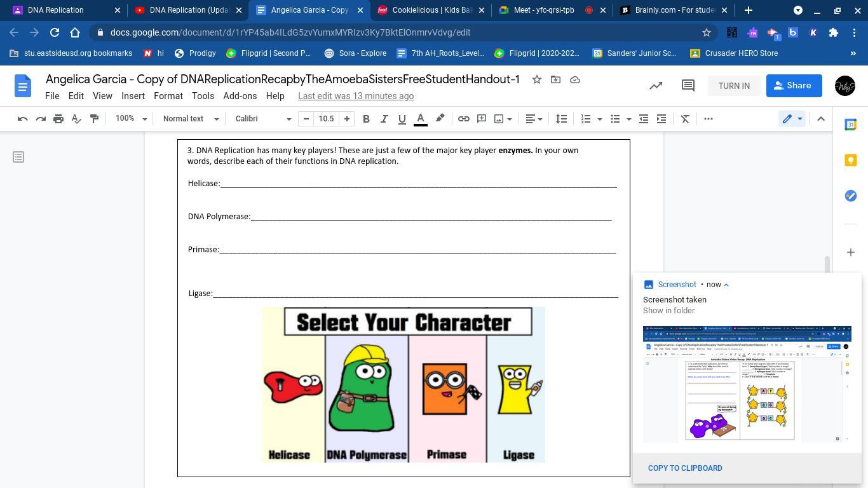The image size is (868, 488).
Task: Open the Calibri font dropdown
Action: (263, 119)
